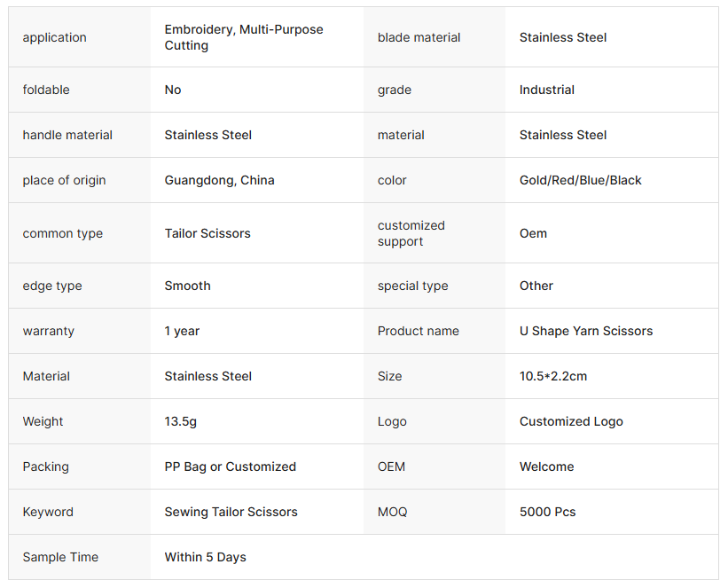Select the 'Industrial' grade value
The image size is (728, 588).
[546, 90]
